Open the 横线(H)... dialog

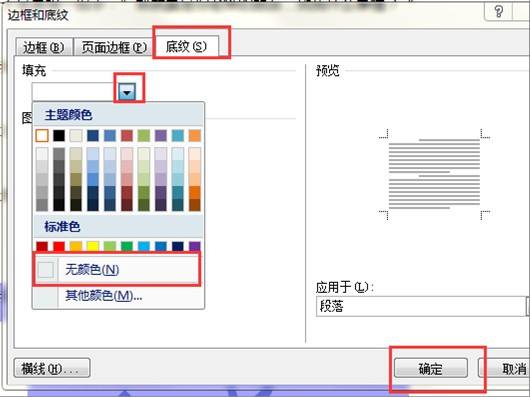[x=52, y=368]
